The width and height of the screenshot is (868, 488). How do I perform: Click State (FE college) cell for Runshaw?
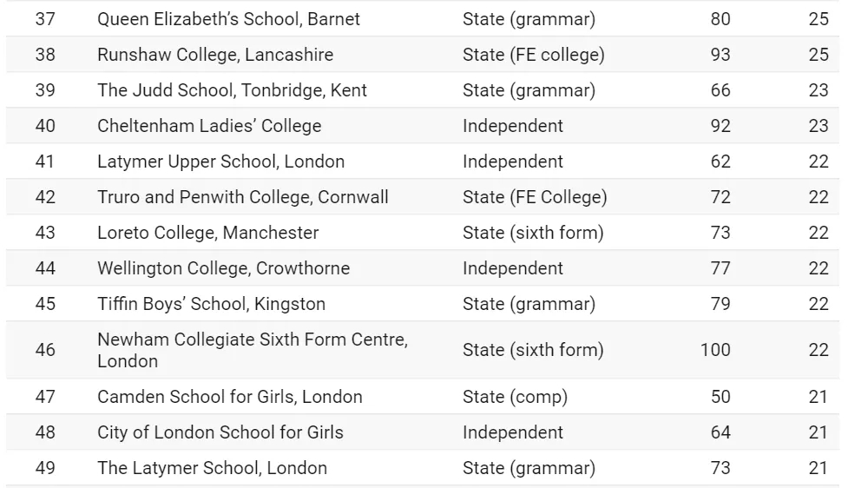tap(534, 55)
